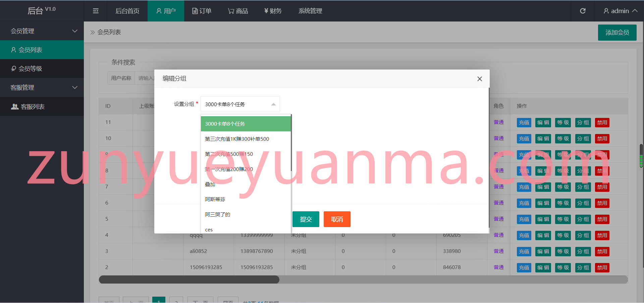Click 分组 for member ID 7
This screenshot has width=644, height=303.
tap(583, 187)
